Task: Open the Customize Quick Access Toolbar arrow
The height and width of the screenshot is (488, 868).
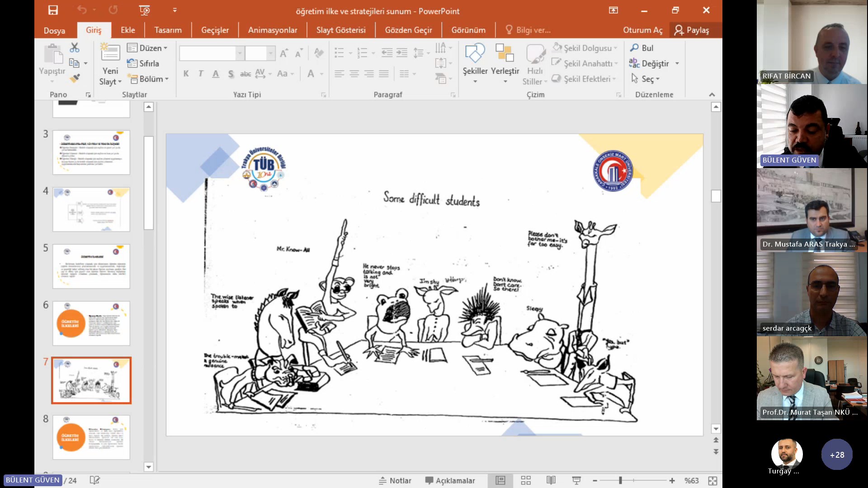Action: point(175,10)
